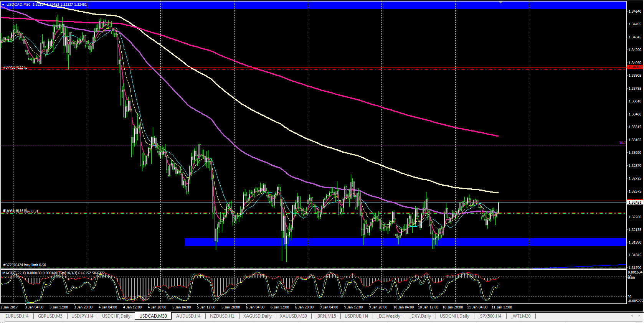This screenshot has width=644, height=323.
Task: Click the active USDCAD,M30 tab
Action: (x=153, y=316)
